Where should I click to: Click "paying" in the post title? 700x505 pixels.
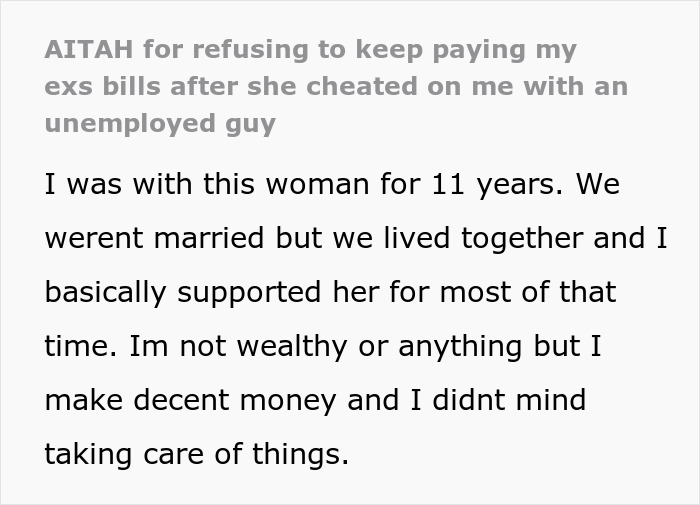485,49
